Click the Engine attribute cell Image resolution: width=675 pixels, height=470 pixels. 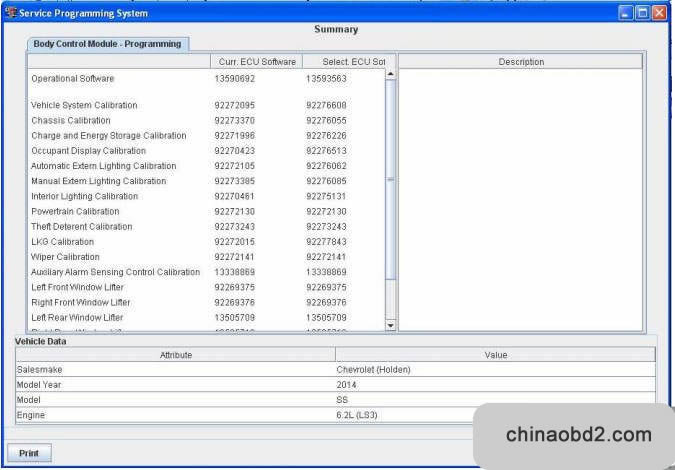176,415
